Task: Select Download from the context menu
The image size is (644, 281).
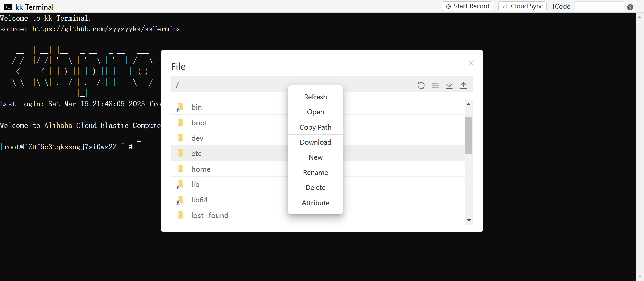Action: coord(315,142)
